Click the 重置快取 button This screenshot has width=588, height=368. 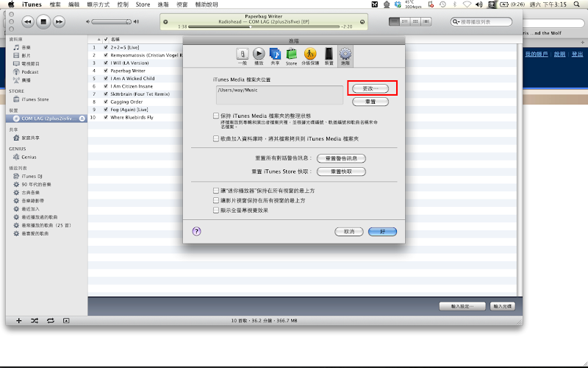point(341,171)
